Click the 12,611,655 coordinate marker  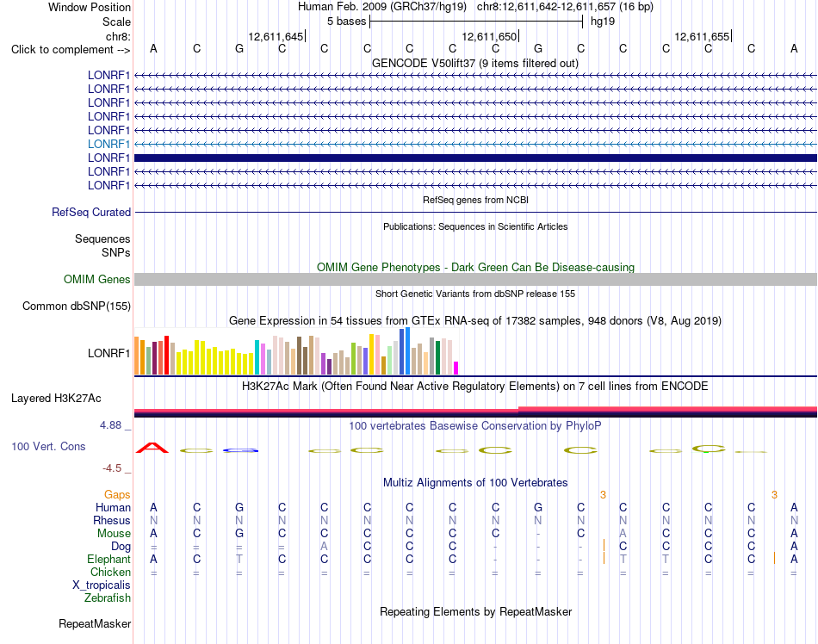(702, 36)
